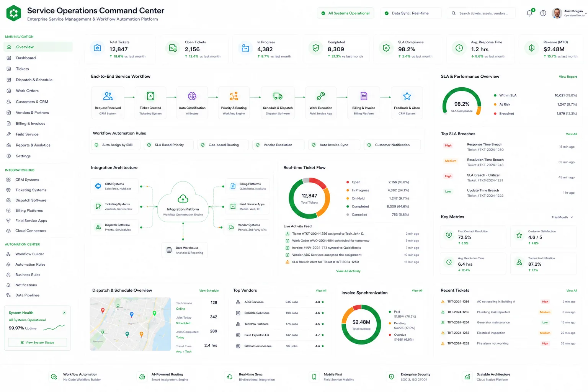Open ticket TKT-2024-1256 in Recent Tickets
This screenshot has width=588, height=392.
pyautogui.click(x=508, y=302)
